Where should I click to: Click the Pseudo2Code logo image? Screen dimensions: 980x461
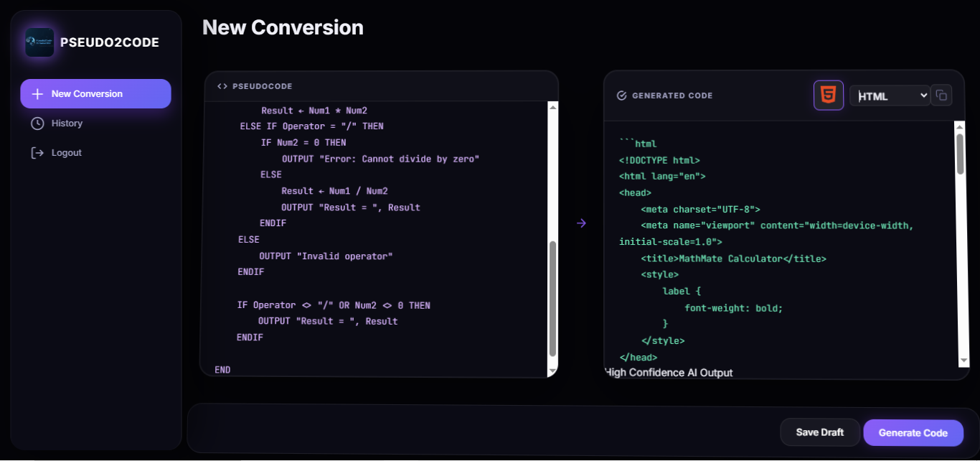[39, 42]
